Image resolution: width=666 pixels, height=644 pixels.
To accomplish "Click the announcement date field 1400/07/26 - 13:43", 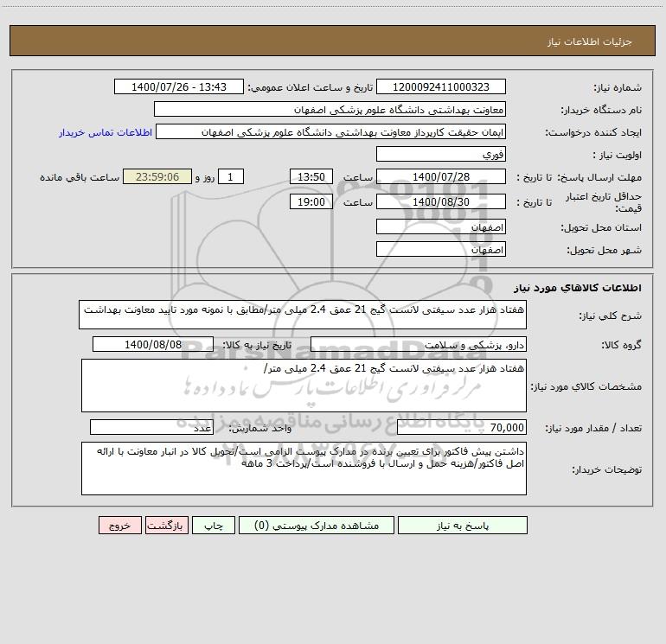I will 179,86.
